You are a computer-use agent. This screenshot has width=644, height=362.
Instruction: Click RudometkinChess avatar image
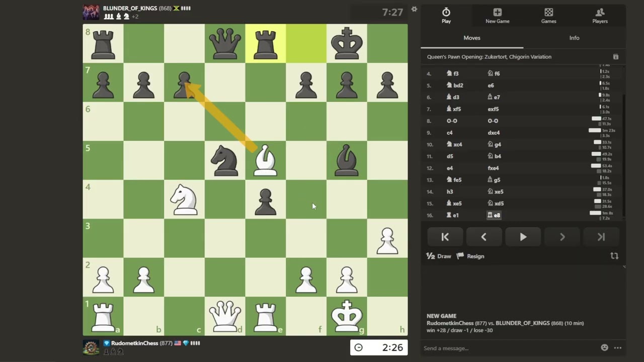click(91, 347)
